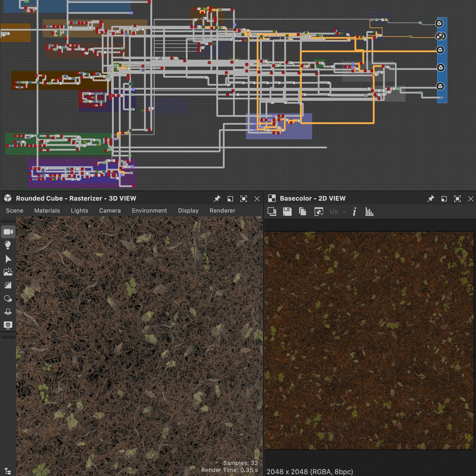Show image info with the i icon

[x=355, y=211]
